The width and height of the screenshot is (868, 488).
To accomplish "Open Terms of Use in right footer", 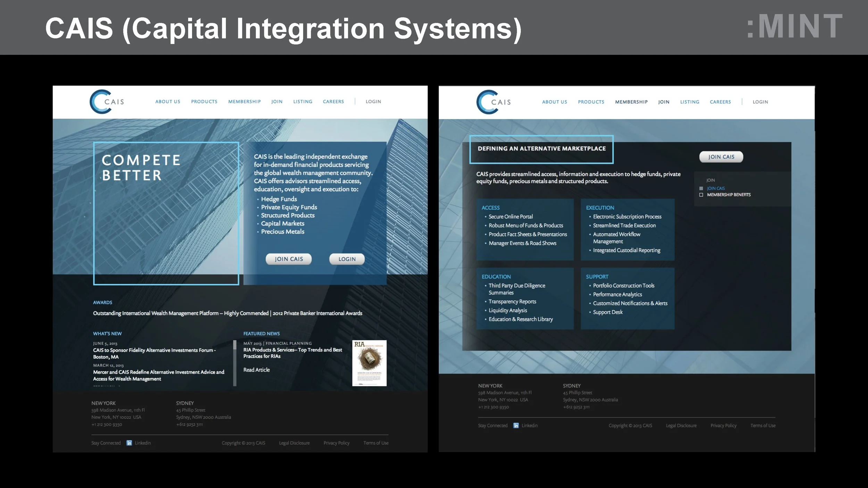I will click(x=763, y=426).
